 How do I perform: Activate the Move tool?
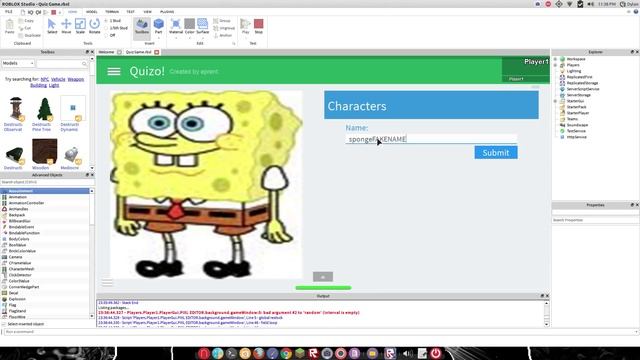click(x=66, y=26)
